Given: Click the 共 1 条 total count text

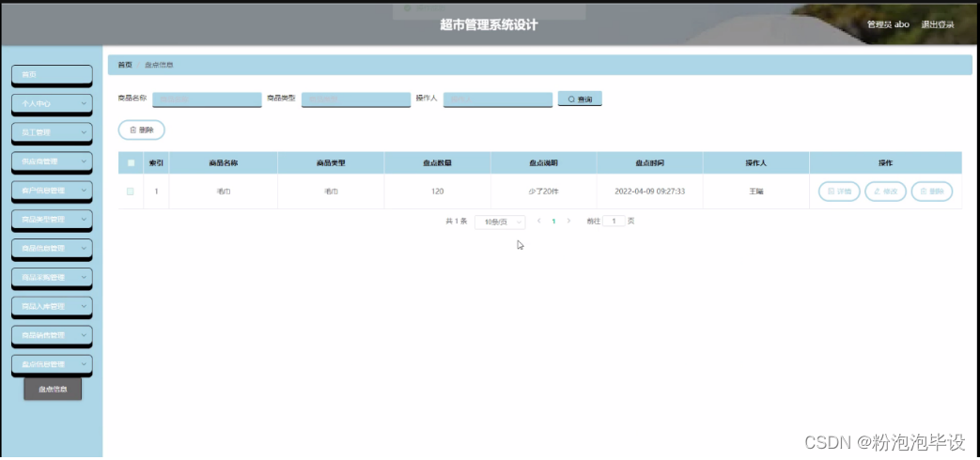Looking at the screenshot, I should pyautogui.click(x=457, y=221).
